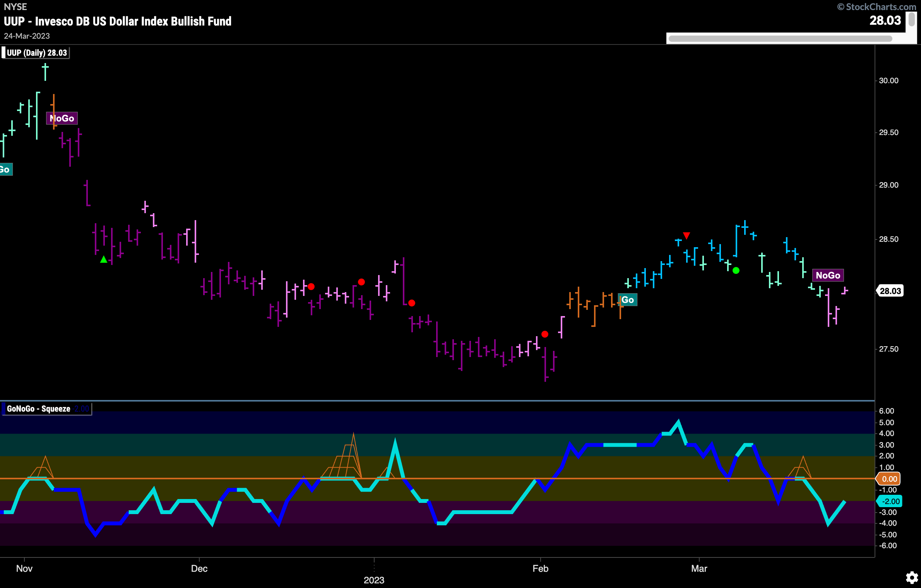Image resolution: width=921 pixels, height=588 pixels.
Task: Click the 28.03 current price tag on axis
Action: pyautogui.click(x=890, y=291)
